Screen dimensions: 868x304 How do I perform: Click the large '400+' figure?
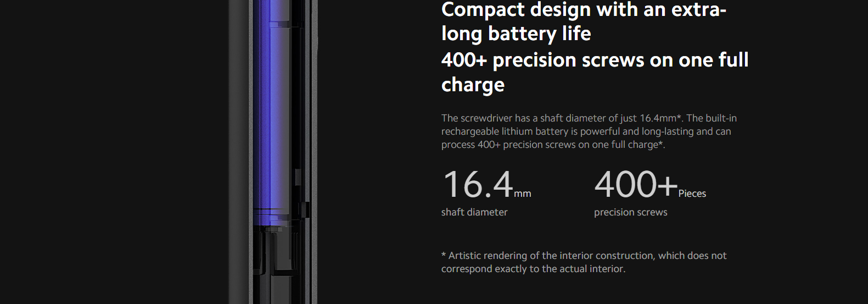pos(636,184)
